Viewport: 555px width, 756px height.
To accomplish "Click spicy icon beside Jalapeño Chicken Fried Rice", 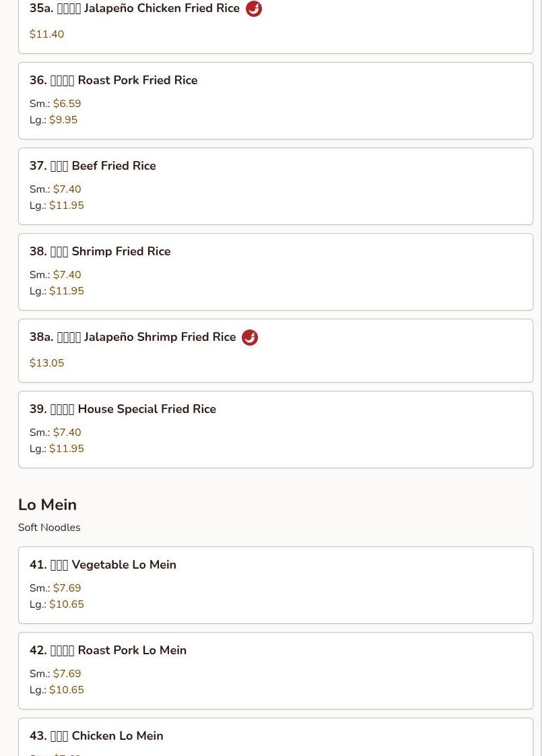I will [x=254, y=9].
